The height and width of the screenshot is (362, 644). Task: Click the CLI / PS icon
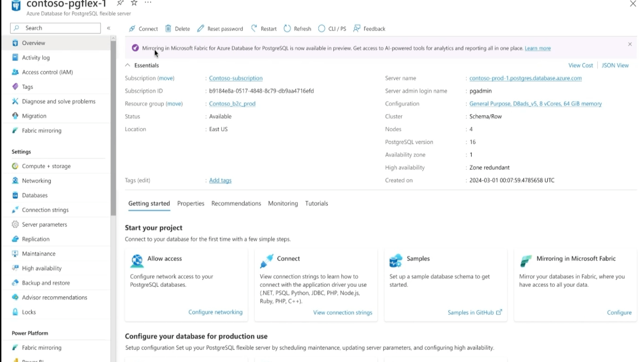(x=321, y=28)
